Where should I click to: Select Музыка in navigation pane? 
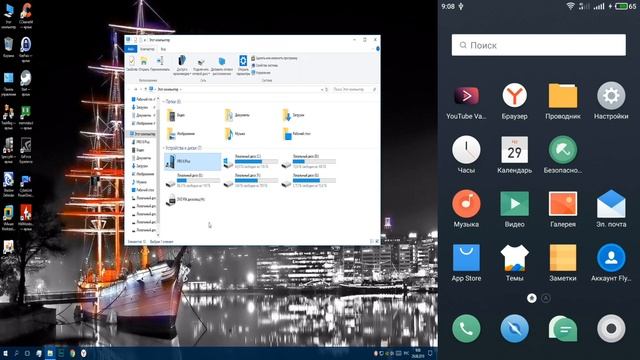[139, 182]
